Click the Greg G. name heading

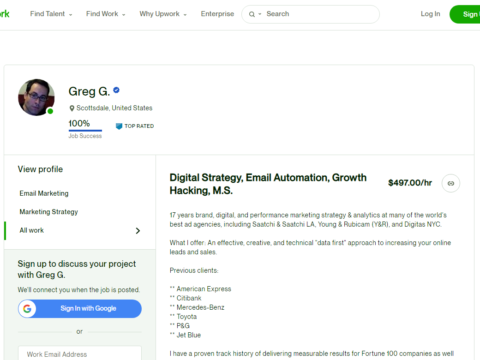[x=89, y=91]
